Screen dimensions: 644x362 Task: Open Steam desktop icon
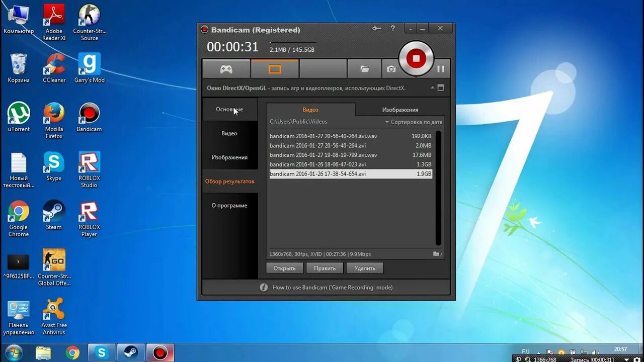pos(54,215)
